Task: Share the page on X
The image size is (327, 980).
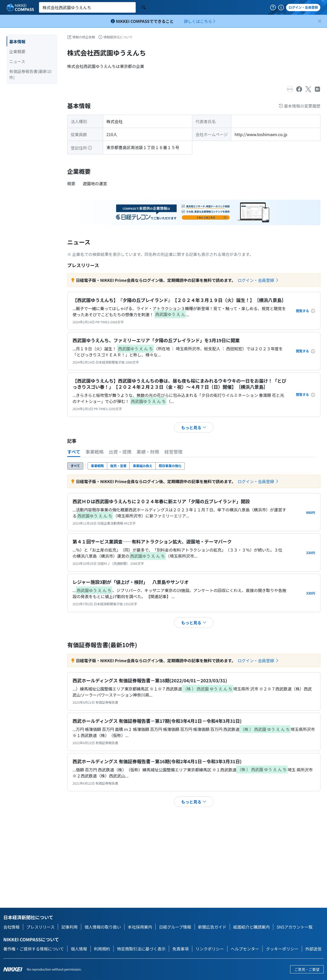Action: [308, 89]
